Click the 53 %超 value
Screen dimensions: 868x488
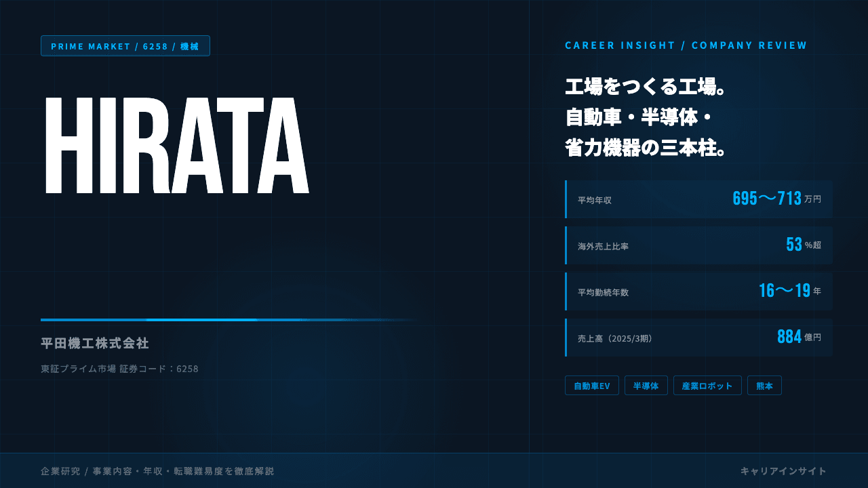(x=804, y=245)
